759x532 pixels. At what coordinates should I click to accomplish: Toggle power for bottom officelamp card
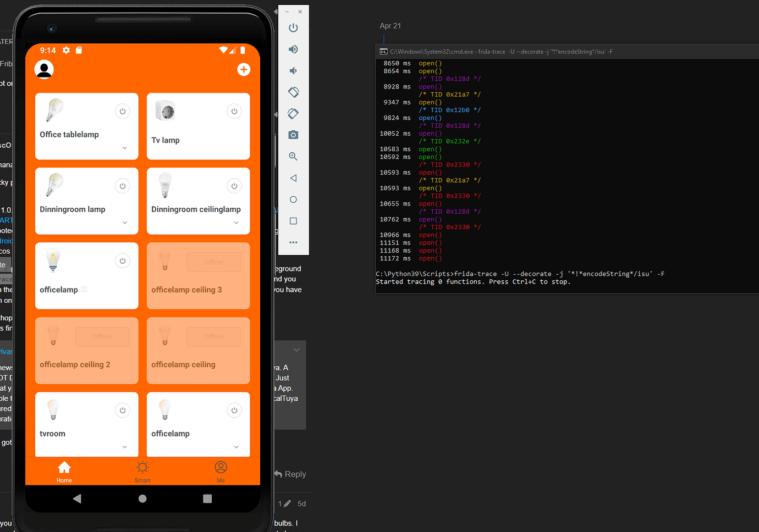234,410
